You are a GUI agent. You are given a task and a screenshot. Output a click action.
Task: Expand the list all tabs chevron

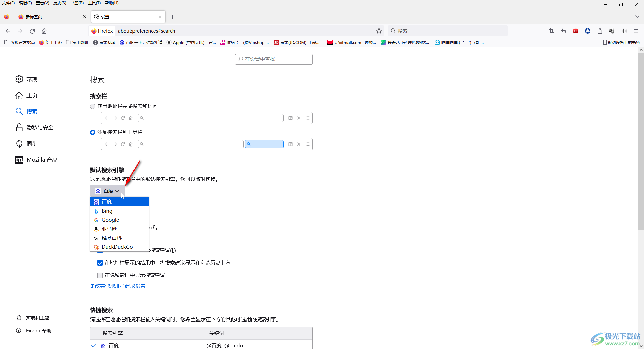tap(637, 17)
